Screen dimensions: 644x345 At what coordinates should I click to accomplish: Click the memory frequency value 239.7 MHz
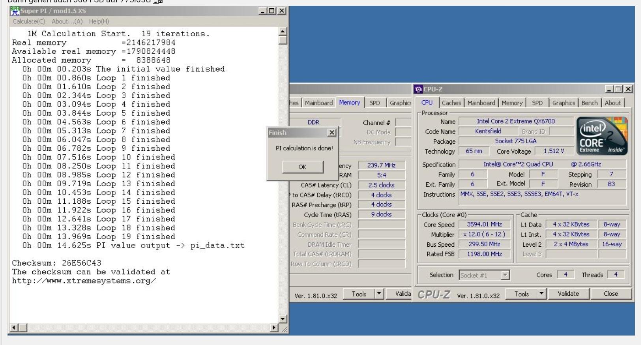coord(381,165)
